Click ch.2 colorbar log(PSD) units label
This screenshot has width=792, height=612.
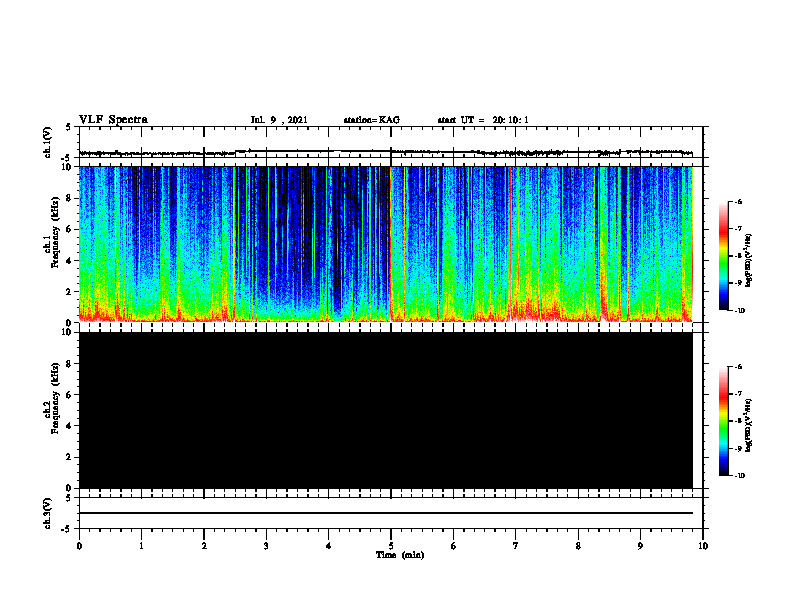(749, 425)
